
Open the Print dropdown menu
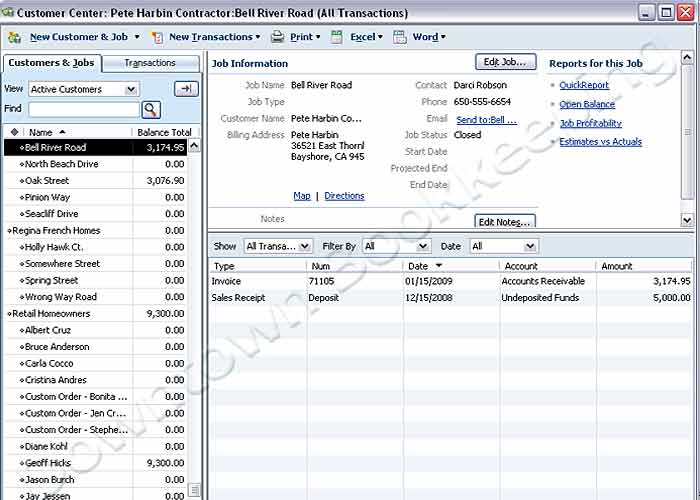(318, 37)
